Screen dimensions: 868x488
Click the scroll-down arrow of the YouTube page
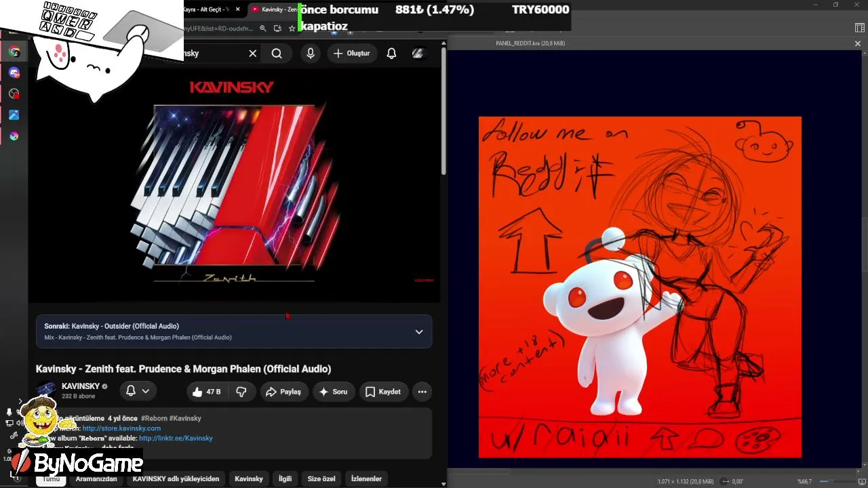pyautogui.click(x=443, y=483)
